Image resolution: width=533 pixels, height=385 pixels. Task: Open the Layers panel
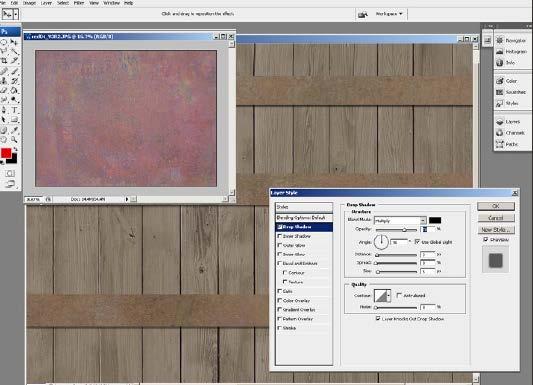tap(509, 121)
